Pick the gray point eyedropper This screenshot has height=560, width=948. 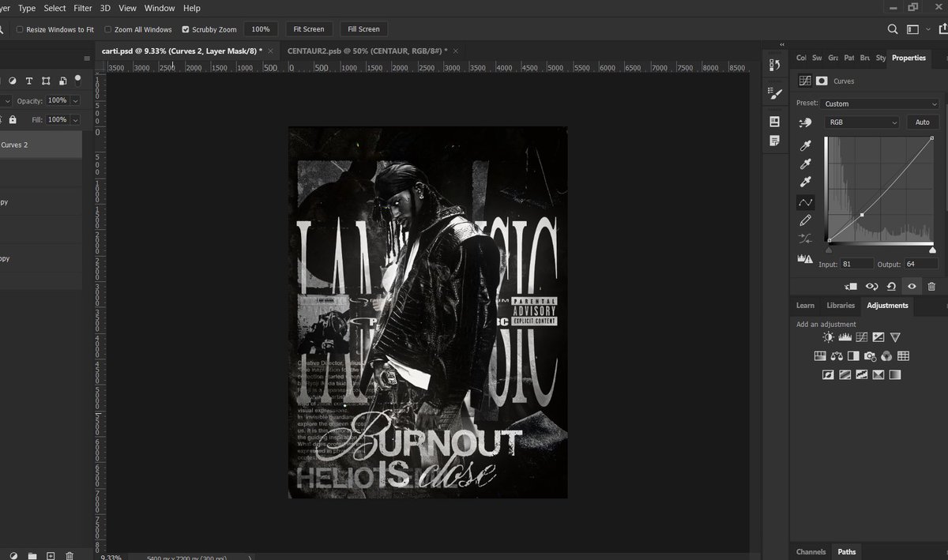point(806,164)
